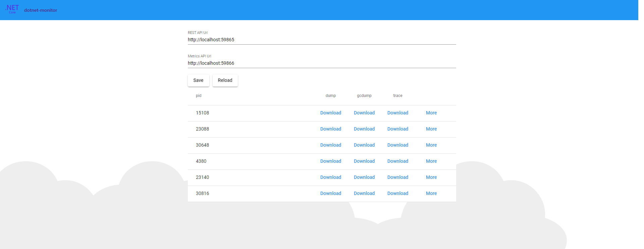644x249 pixels.
Task: Download trace for pid 4380
Action: click(398, 161)
